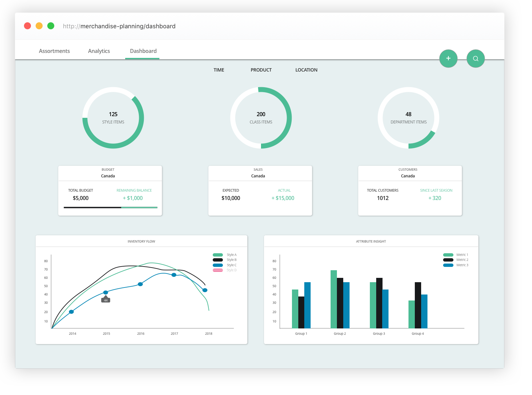Click the plus add button
The image size is (532, 395).
448,59
